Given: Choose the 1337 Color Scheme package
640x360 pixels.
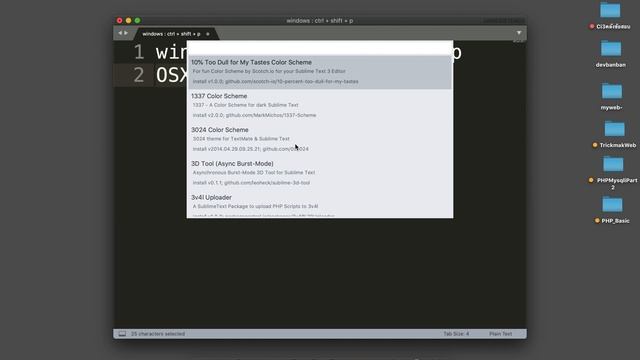Looking at the screenshot, I should tap(320, 106).
